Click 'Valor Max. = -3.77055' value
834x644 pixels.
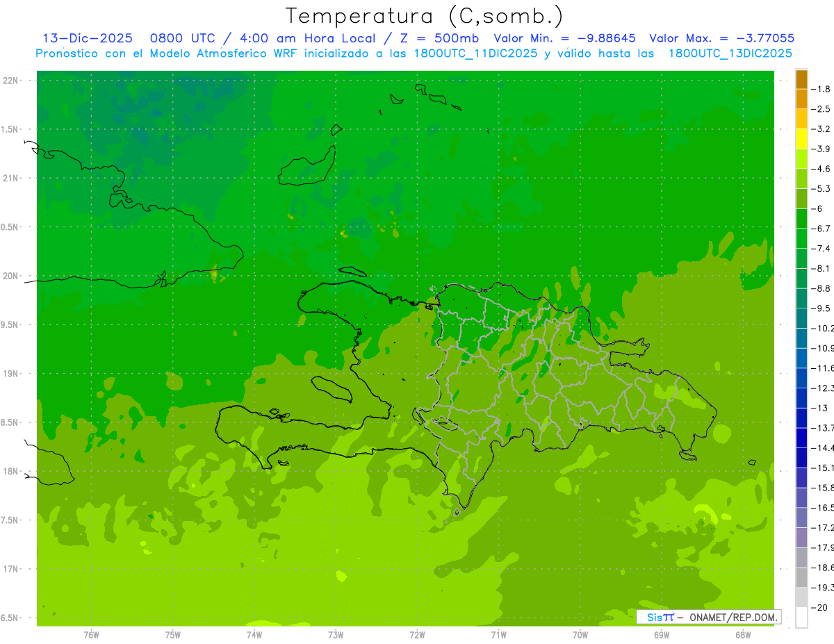pos(721,38)
